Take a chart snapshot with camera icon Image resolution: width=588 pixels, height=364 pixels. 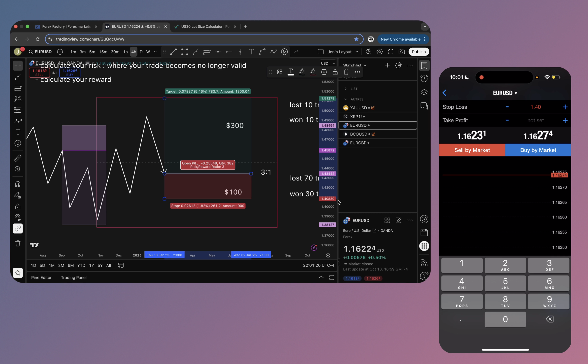(402, 52)
